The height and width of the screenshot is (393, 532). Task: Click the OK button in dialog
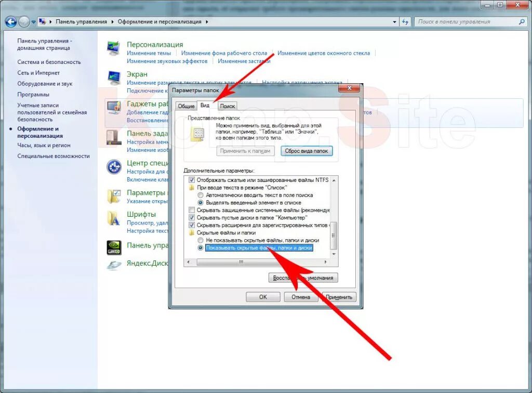click(x=263, y=297)
